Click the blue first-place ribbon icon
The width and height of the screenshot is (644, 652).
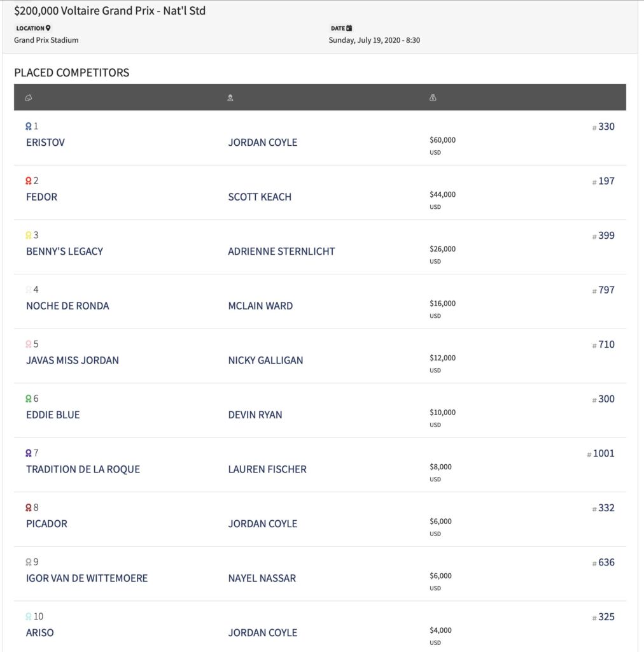click(28, 127)
